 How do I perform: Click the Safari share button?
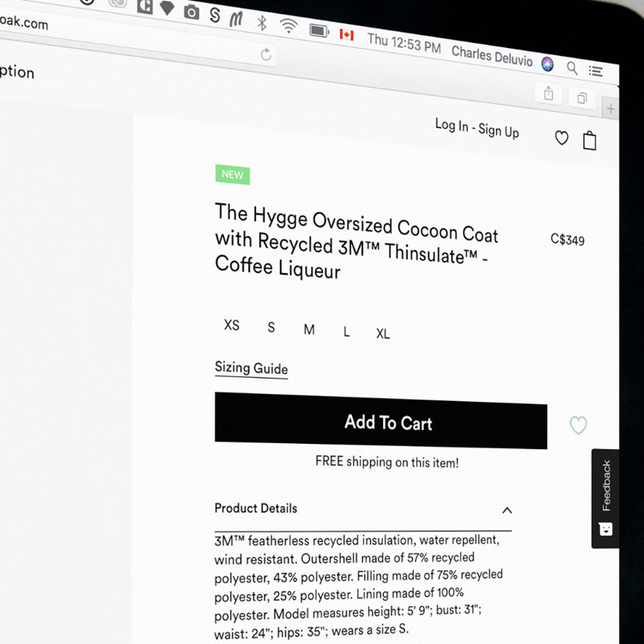[549, 94]
